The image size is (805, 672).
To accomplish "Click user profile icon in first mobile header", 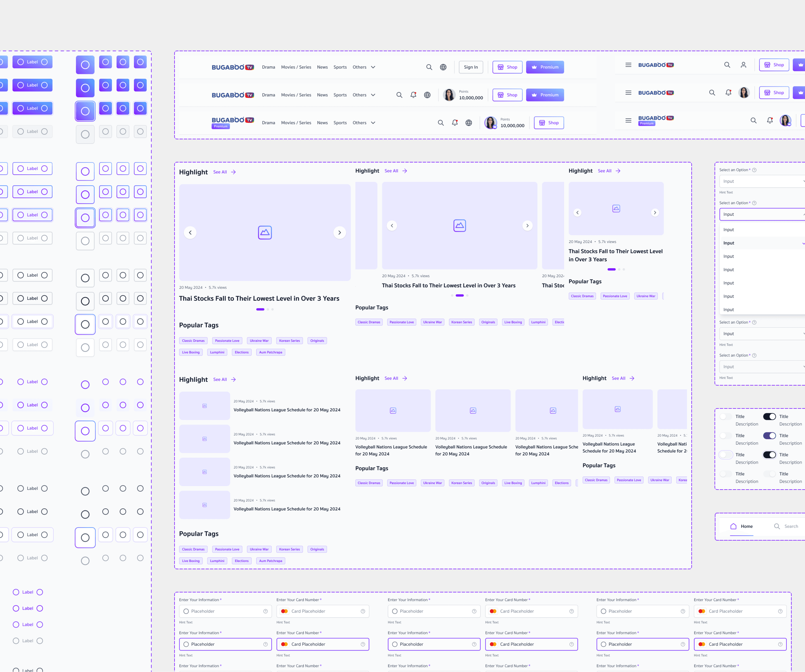I will (743, 65).
